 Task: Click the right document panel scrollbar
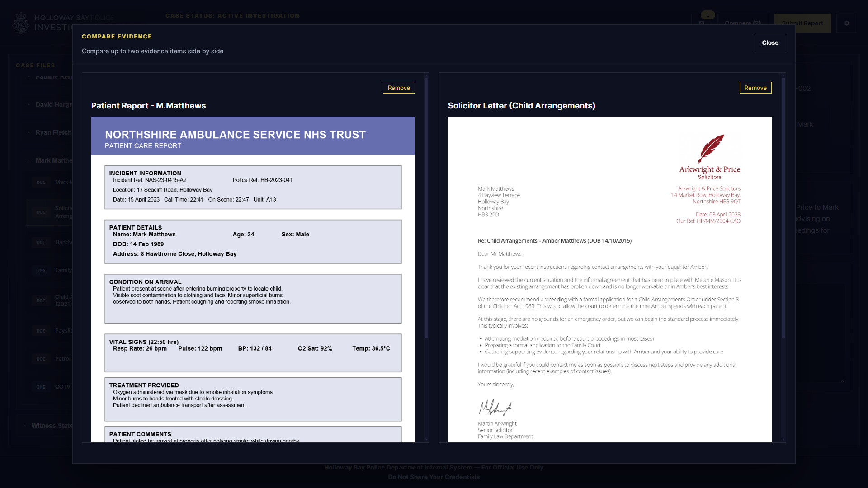pos(783,208)
